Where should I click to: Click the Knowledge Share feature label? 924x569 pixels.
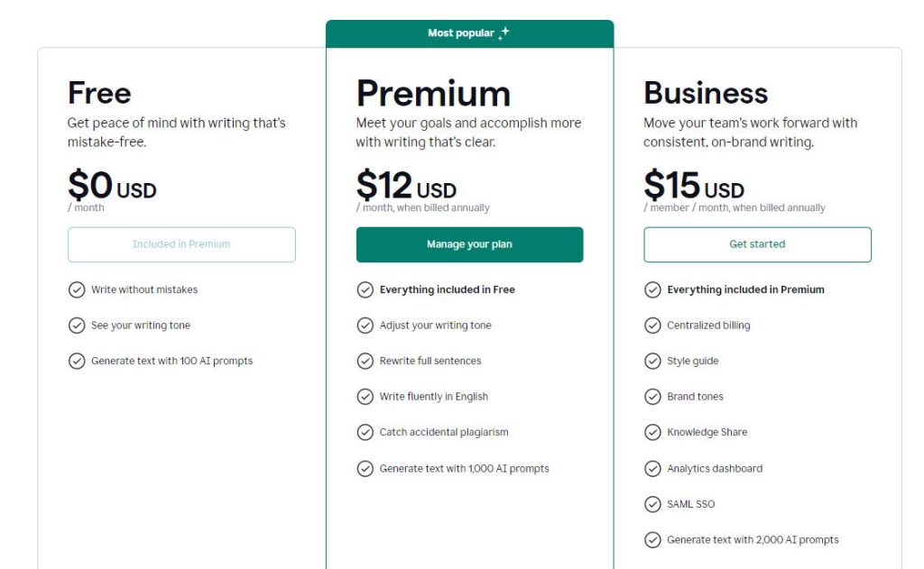pyautogui.click(x=707, y=432)
